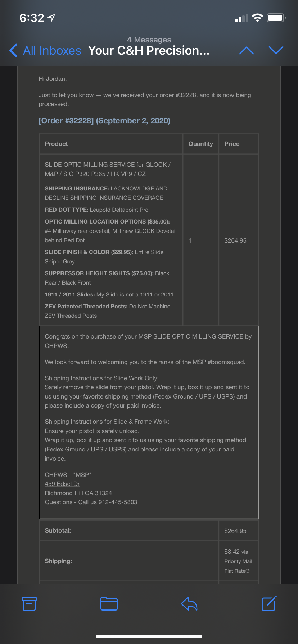Tap the Subtotal amount $264.95
298x644 pixels.
pyautogui.click(x=235, y=531)
